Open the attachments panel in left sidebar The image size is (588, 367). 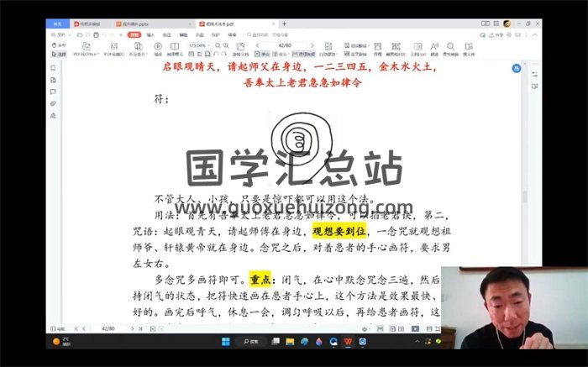click(x=53, y=103)
